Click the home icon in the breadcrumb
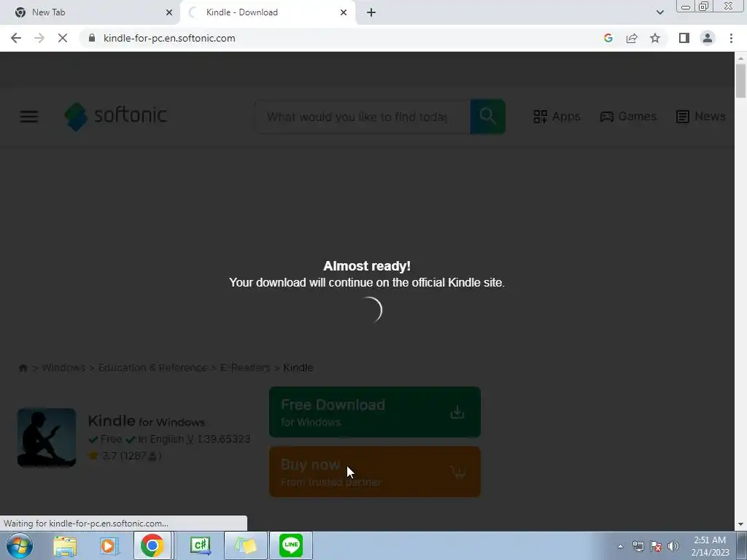The height and width of the screenshot is (560, 747). (x=23, y=368)
